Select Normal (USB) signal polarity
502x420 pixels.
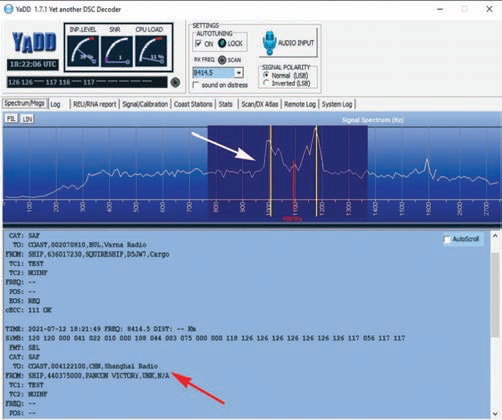[266, 75]
